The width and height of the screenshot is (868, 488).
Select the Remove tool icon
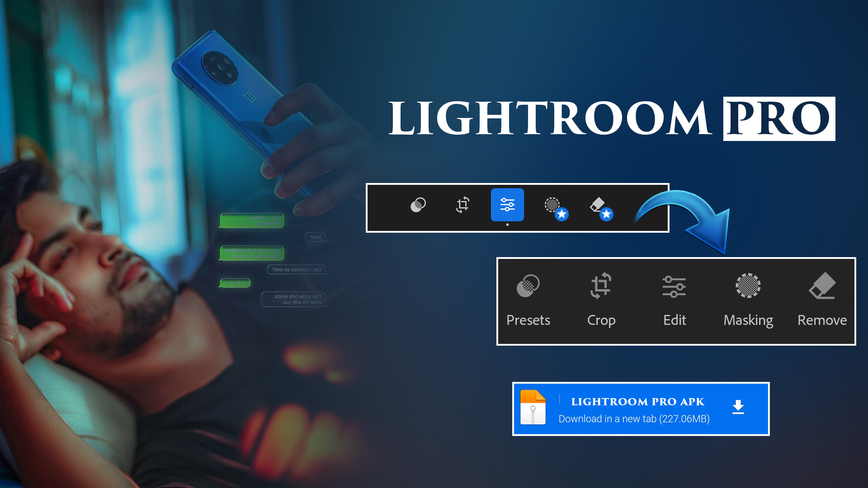tap(821, 286)
